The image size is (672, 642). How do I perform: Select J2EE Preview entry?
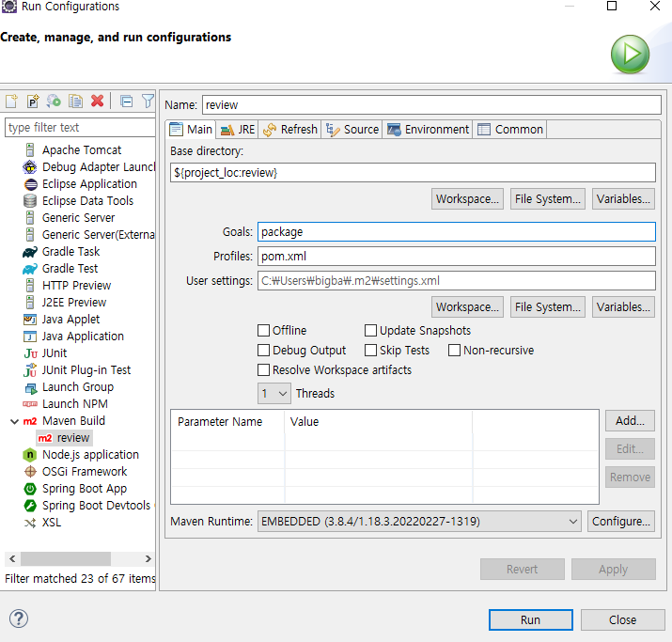[x=73, y=302]
